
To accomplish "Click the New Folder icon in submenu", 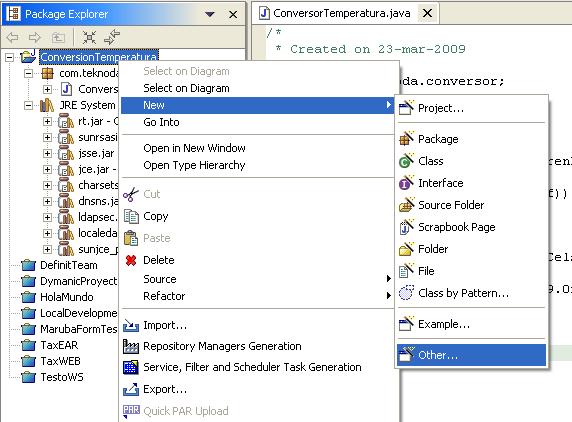I will point(406,249).
